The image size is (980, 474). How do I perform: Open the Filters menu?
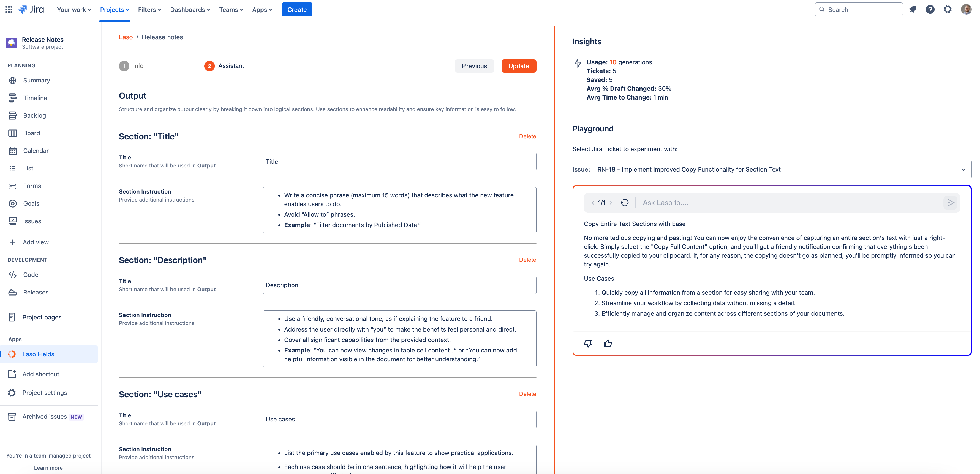[x=149, y=10]
